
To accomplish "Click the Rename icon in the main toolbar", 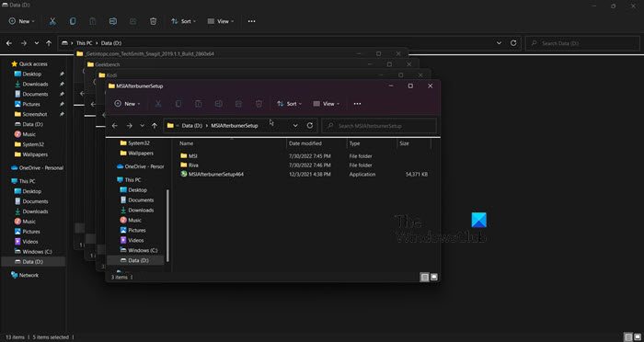I will coord(113,21).
